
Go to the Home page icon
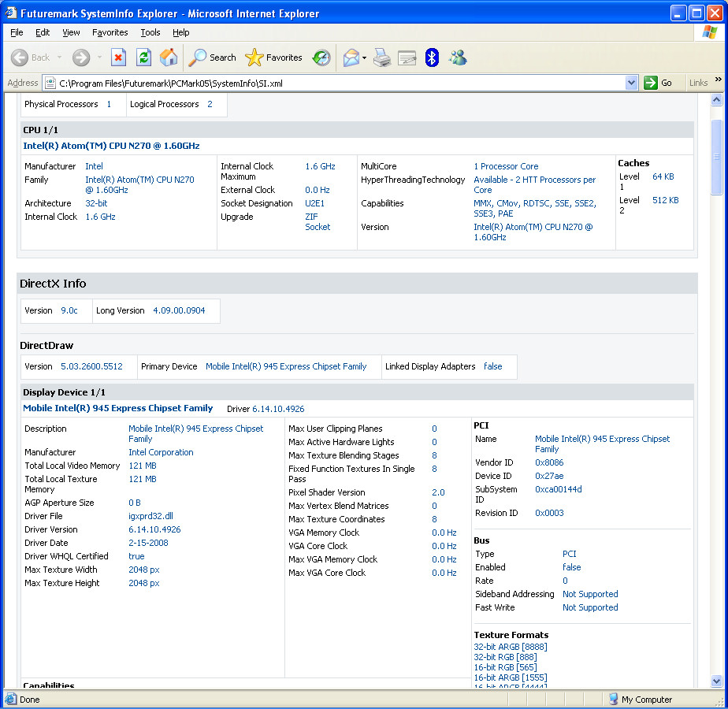tap(169, 58)
